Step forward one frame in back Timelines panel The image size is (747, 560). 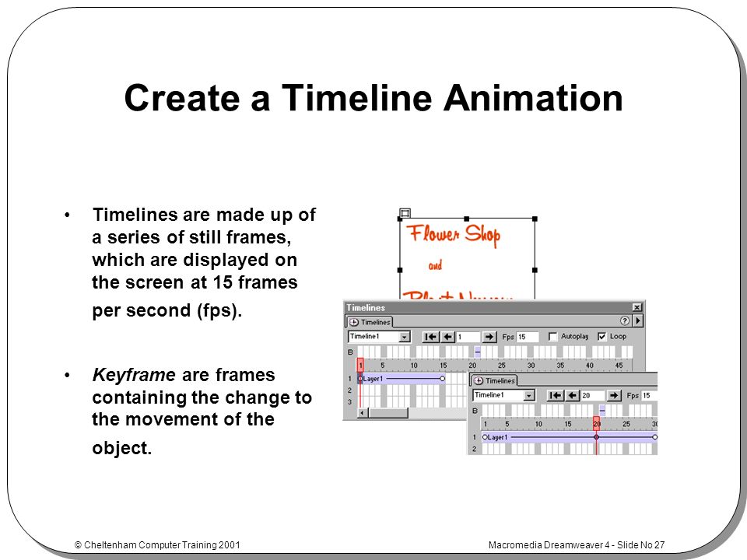click(489, 337)
